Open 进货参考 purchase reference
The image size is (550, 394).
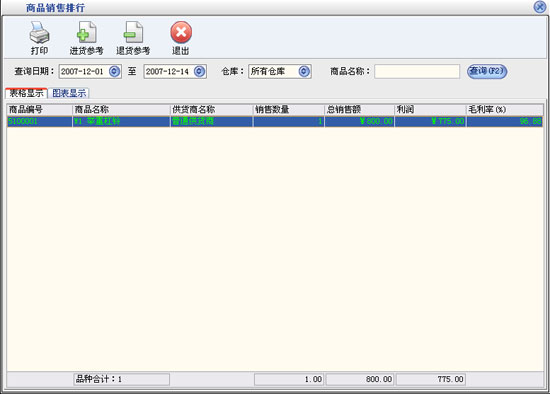pos(86,33)
